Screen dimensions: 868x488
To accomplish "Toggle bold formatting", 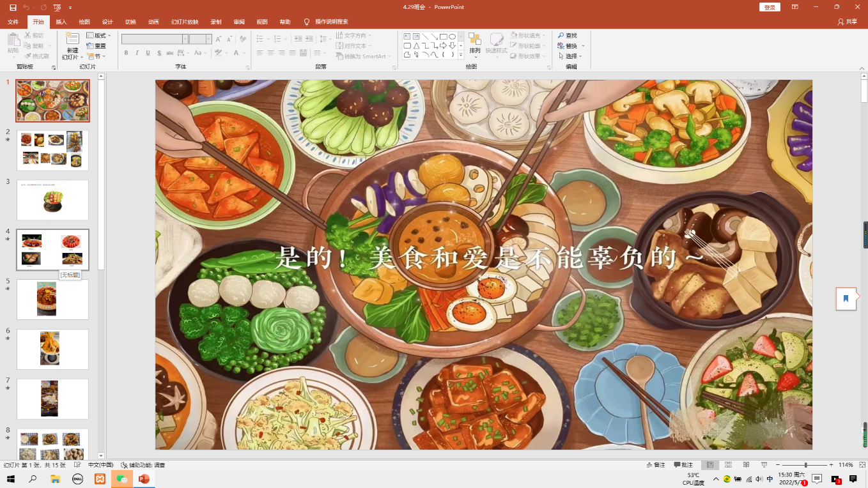I will [126, 53].
